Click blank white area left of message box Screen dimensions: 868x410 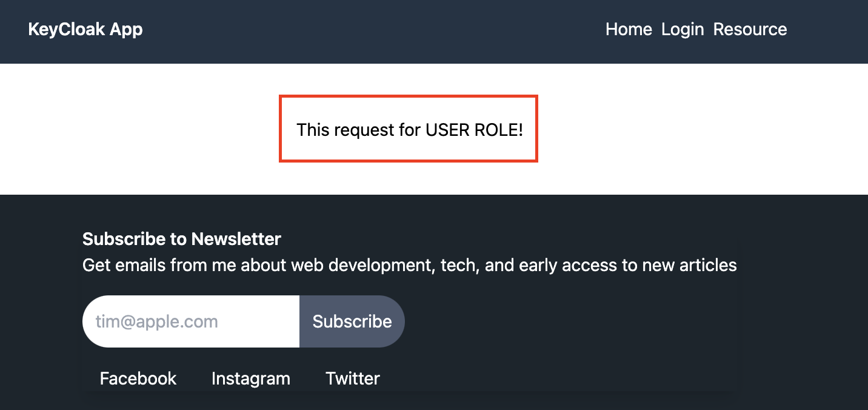[x=139, y=129]
